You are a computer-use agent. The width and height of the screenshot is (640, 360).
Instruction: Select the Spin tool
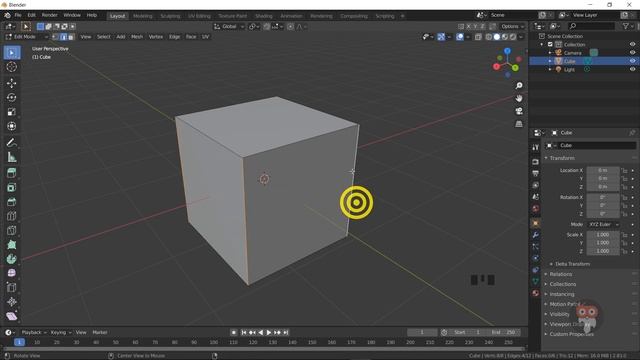coord(12,259)
